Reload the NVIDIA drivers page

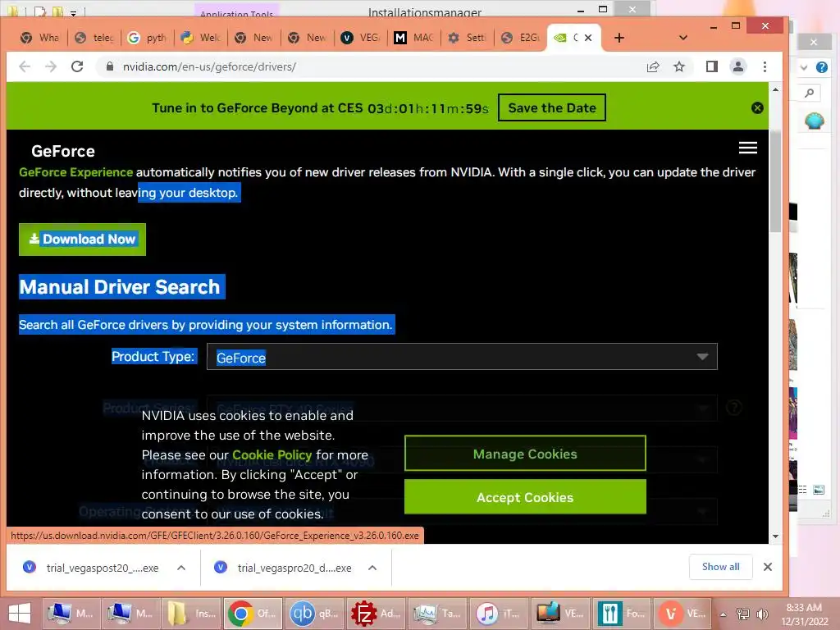pyautogui.click(x=77, y=66)
